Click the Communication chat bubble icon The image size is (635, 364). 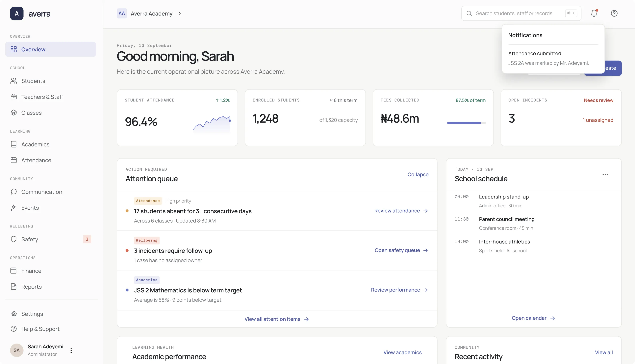pyautogui.click(x=14, y=192)
